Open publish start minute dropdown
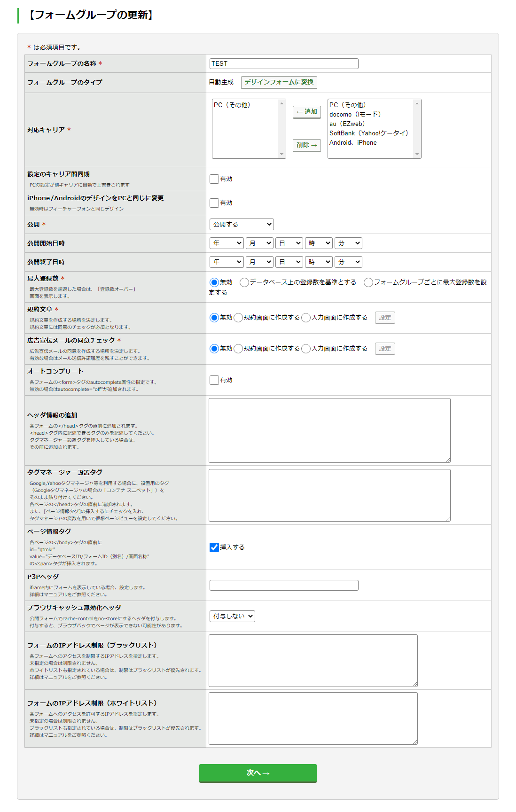 coord(348,243)
